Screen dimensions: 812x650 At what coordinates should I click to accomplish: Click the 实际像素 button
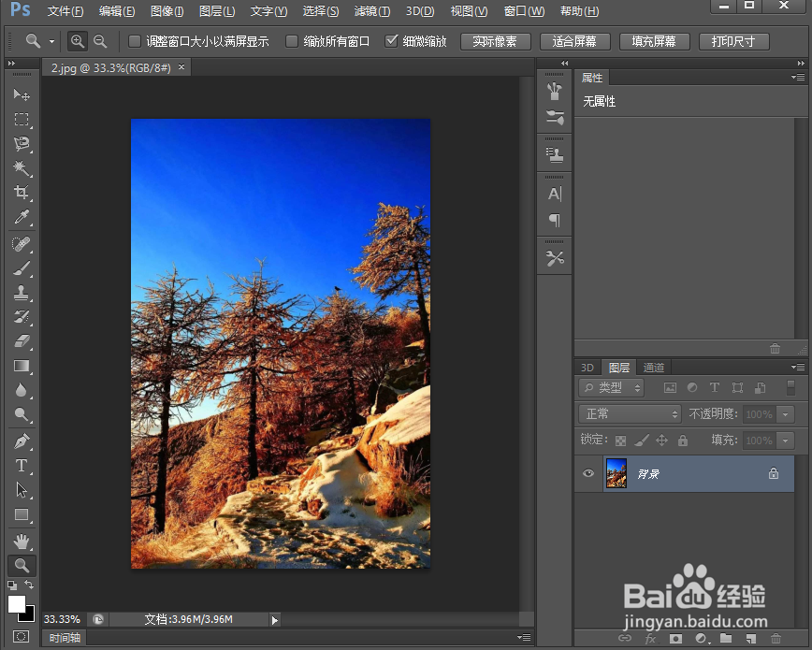click(496, 41)
